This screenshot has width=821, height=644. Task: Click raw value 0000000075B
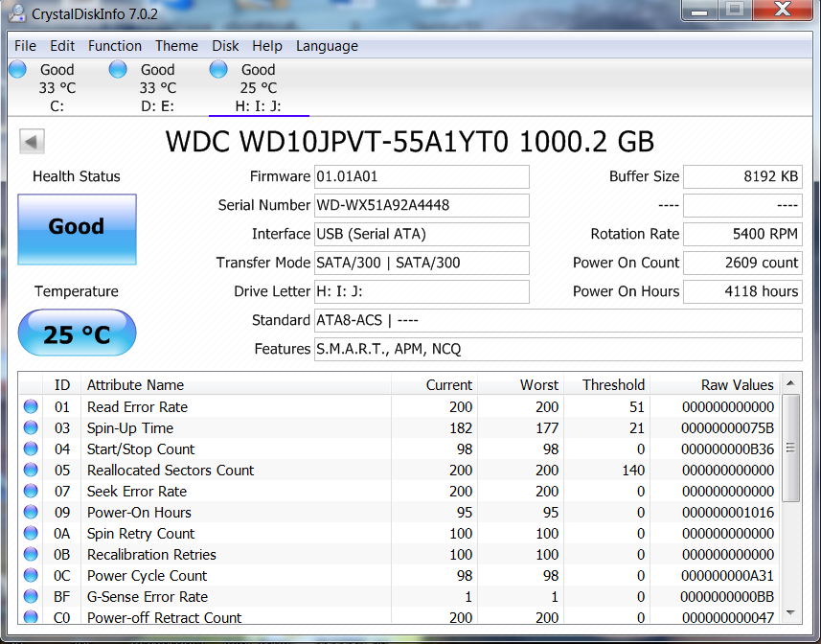pyautogui.click(x=727, y=428)
